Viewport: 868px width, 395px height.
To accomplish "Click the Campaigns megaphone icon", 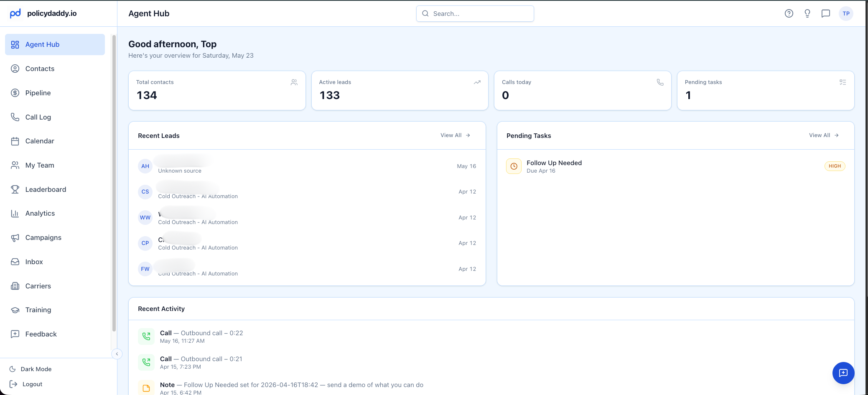I will (15, 237).
